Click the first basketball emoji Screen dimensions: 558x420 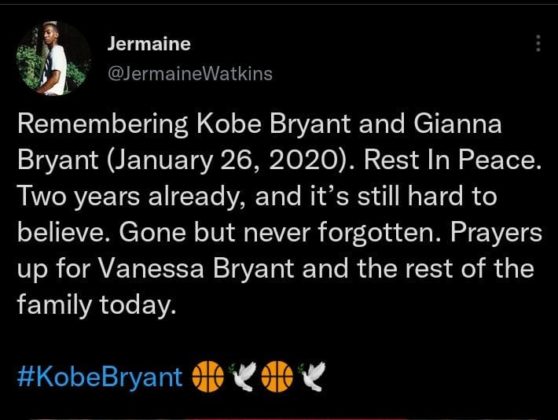coord(208,377)
